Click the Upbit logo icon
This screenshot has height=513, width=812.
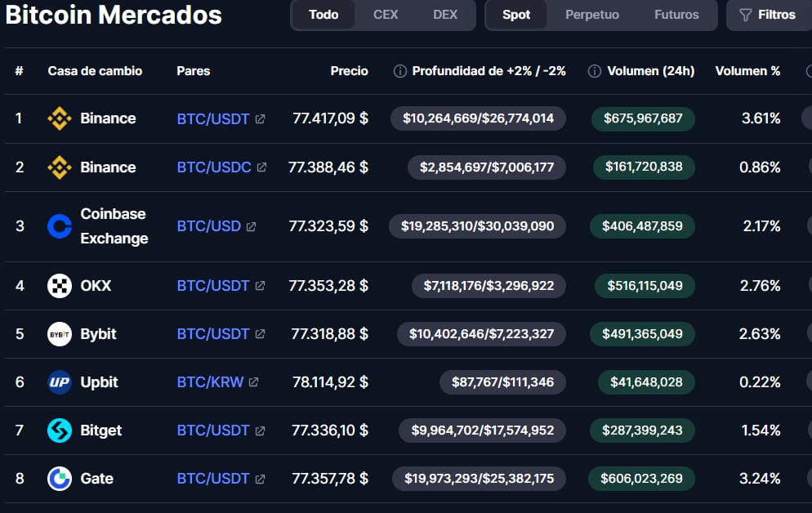60,382
